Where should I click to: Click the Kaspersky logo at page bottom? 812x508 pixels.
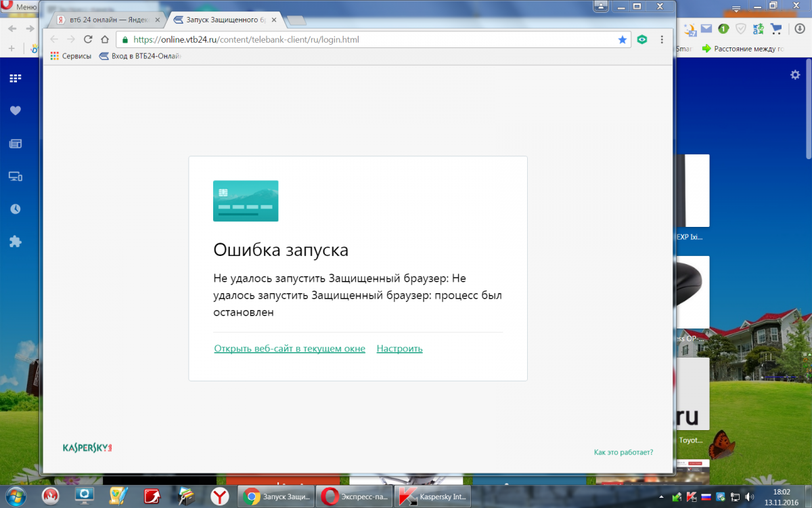click(87, 448)
